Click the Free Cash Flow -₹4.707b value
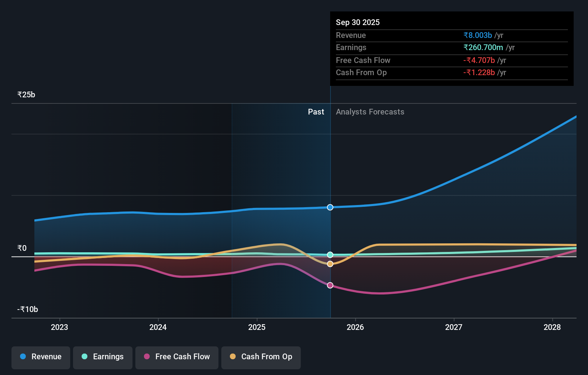This screenshot has width=588, height=375. (x=479, y=60)
